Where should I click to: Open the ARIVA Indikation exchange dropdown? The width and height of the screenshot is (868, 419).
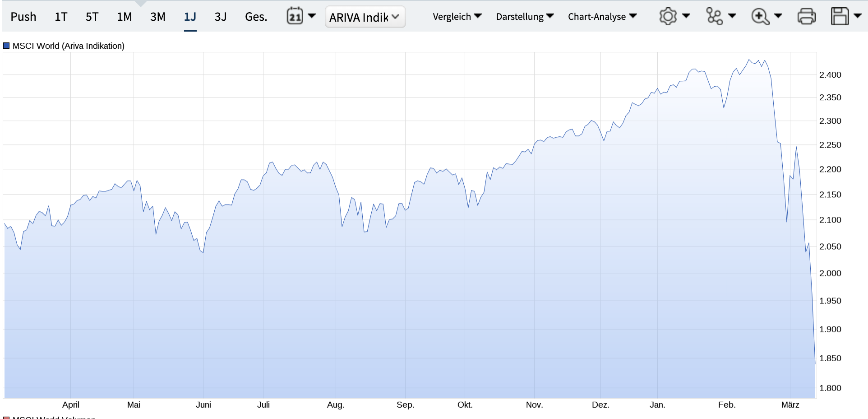pos(365,17)
